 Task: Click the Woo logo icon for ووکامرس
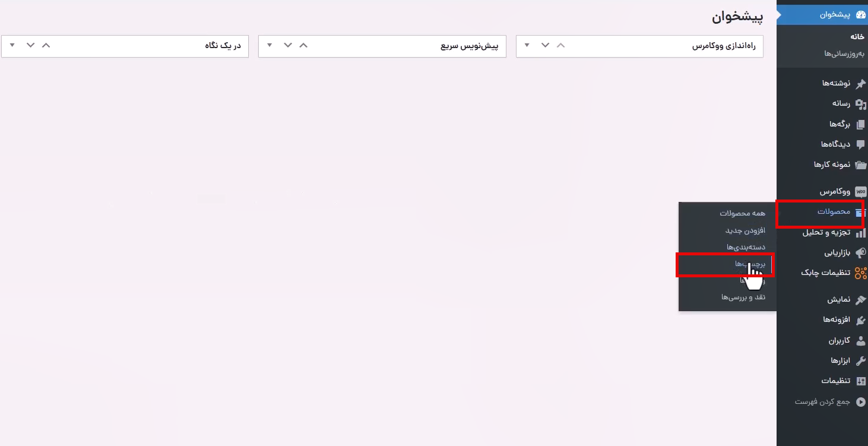860,192
